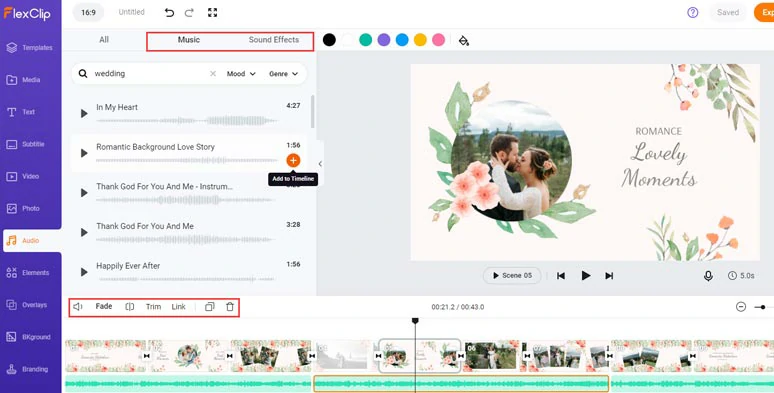774x393 pixels.
Task: Open the 5.0s scene duration setting
Action: 741,276
